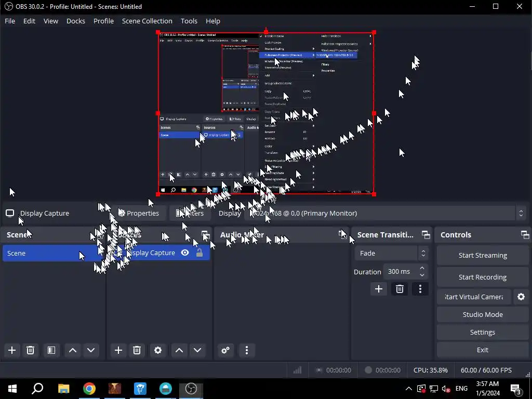This screenshot has width=532, height=399.
Task: Pop out the Audio Mixer dock
Action: coord(343,235)
